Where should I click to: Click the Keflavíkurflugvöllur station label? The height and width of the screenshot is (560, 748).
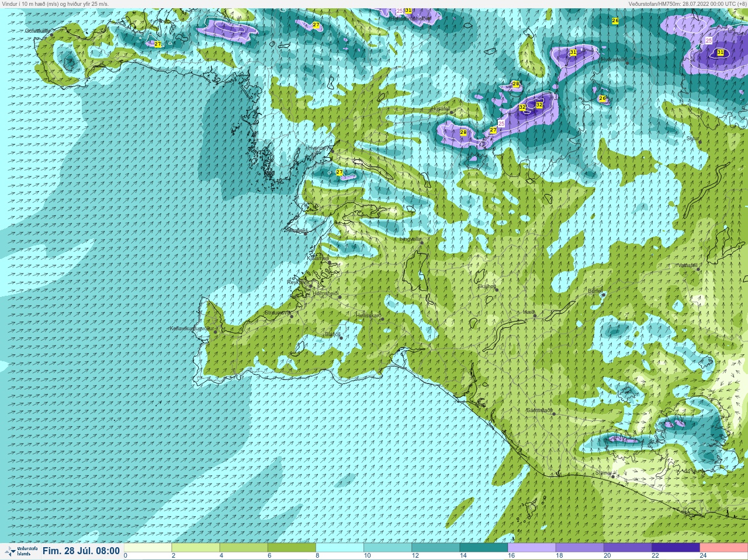[x=192, y=329]
